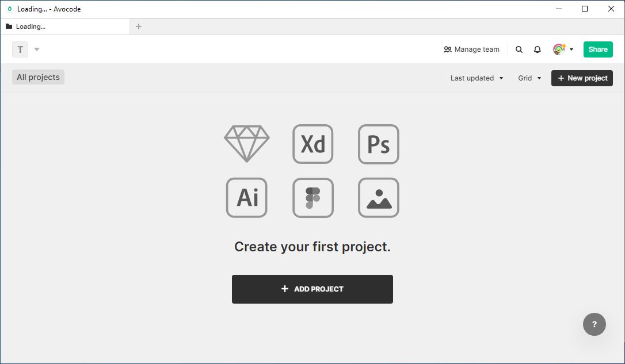Screen dimensions: 625x364
Task: Click the user avatar icon
Action: [x=559, y=49]
